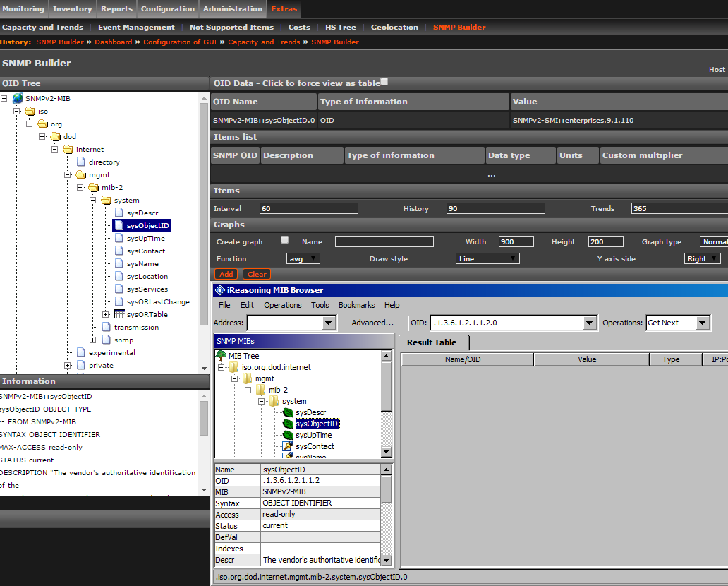Open the Configuration top menu tab
Viewport: 728px width, 586px height.
pyautogui.click(x=168, y=9)
